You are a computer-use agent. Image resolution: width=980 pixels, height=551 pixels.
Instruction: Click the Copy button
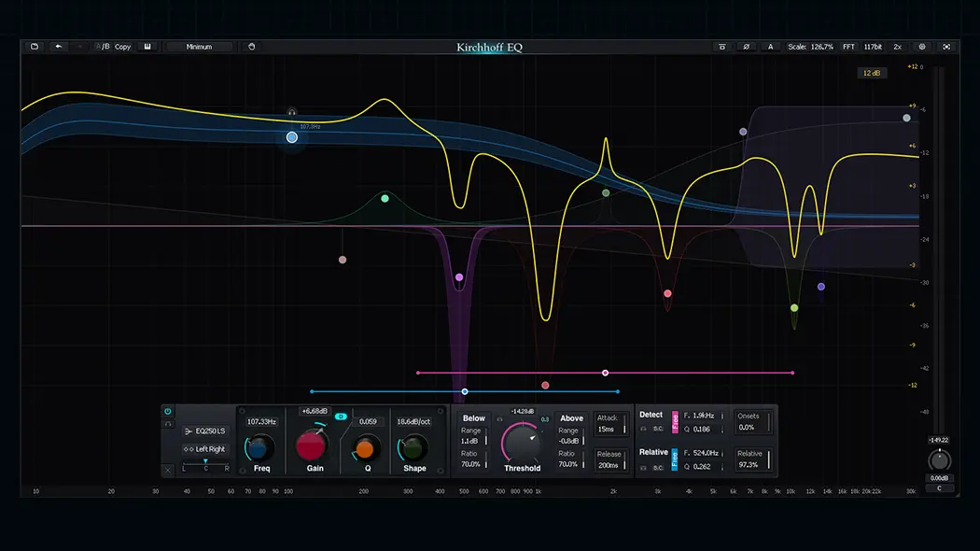[x=122, y=47]
